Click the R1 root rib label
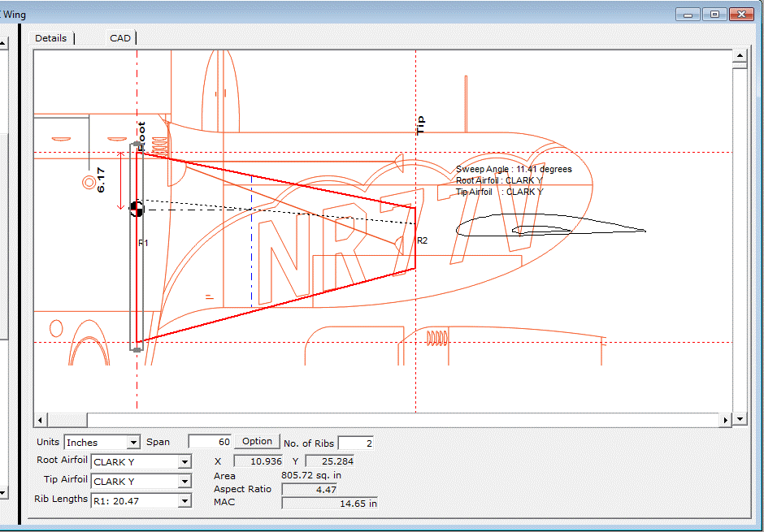The image size is (764, 532). 143,243
